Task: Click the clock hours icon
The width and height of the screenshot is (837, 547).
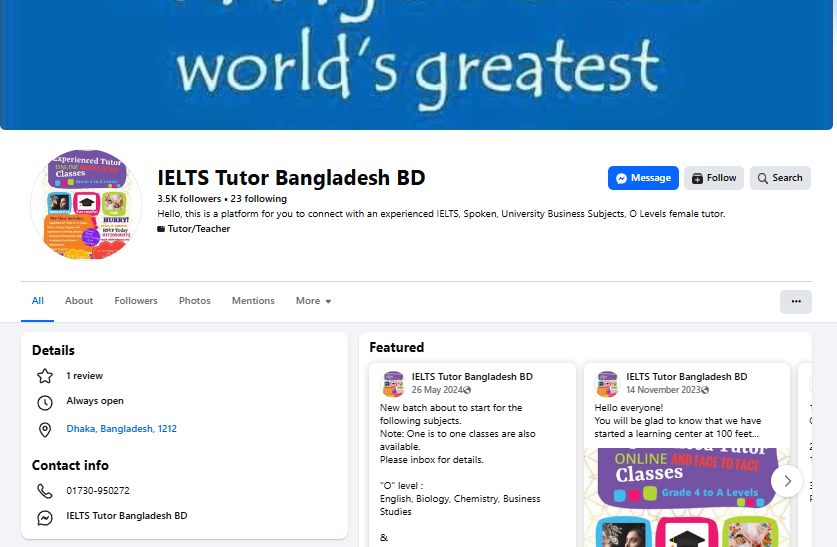Action: [45, 402]
